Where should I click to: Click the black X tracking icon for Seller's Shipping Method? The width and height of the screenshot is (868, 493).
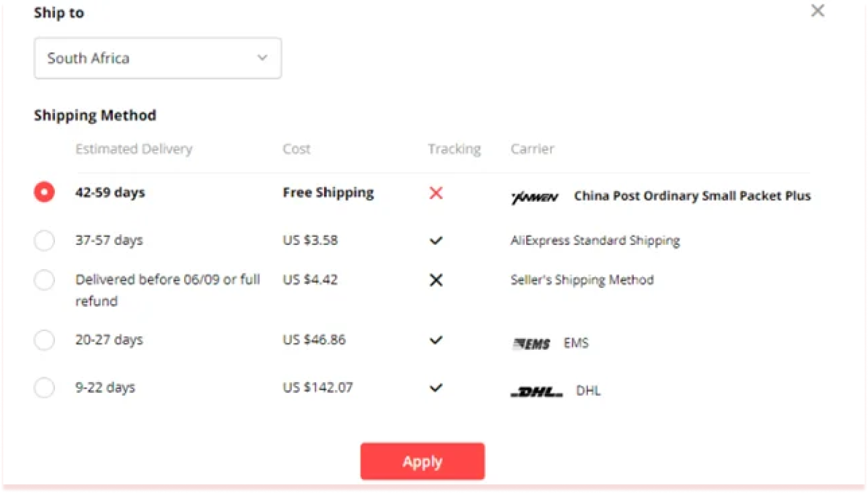(436, 280)
